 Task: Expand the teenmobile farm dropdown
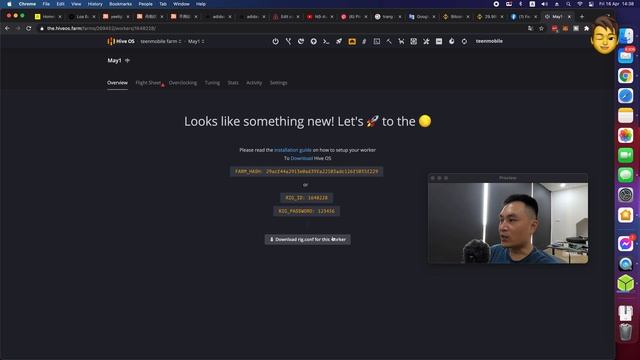[x=161, y=41]
